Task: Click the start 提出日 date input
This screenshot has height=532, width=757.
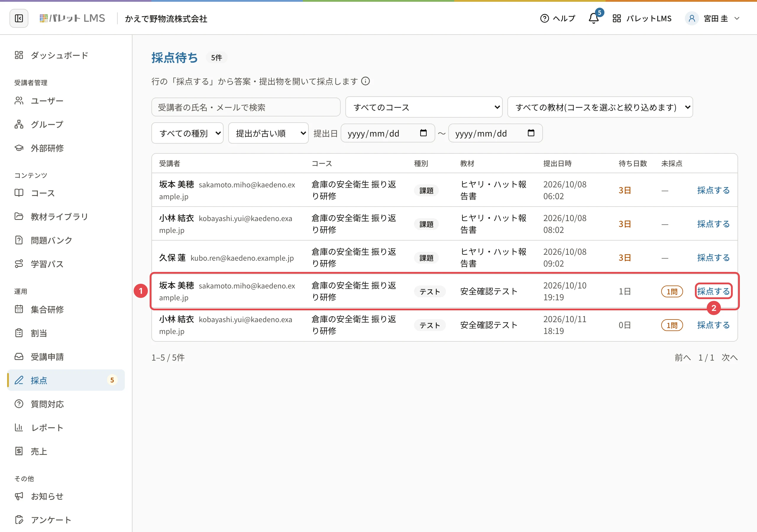Action: tap(388, 133)
